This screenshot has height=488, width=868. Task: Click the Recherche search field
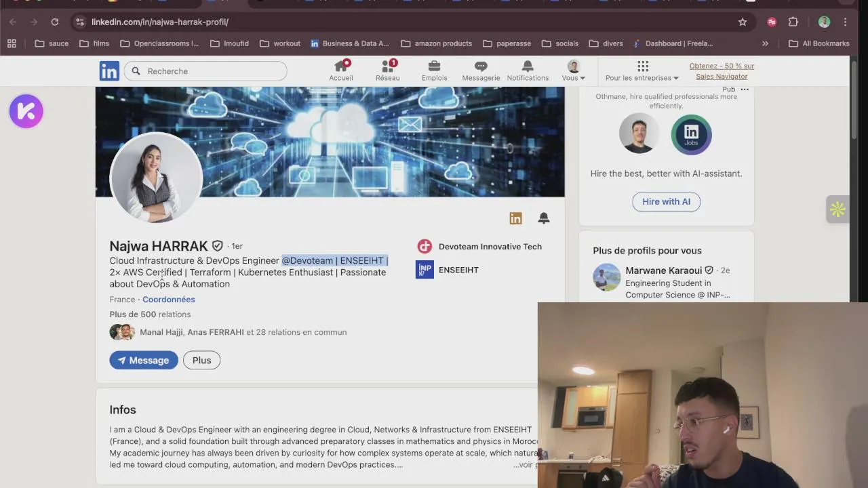coord(206,71)
